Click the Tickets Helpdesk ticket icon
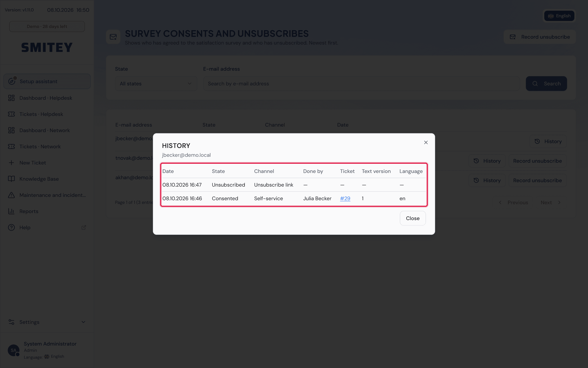Viewport: 588px width, 368px height. 11,114
